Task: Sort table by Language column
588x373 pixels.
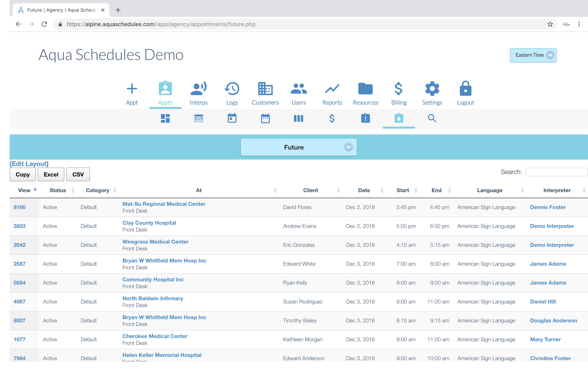Action: [490, 190]
